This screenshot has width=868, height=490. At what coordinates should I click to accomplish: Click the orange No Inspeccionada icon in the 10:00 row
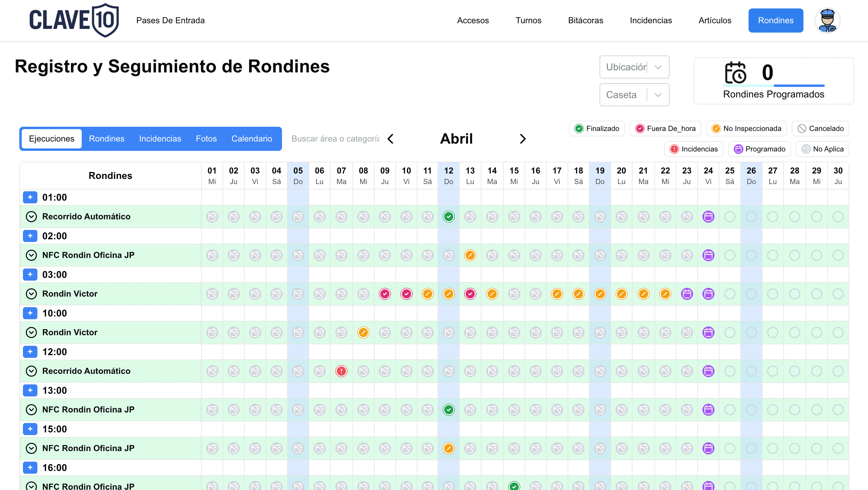click(363, 332)
